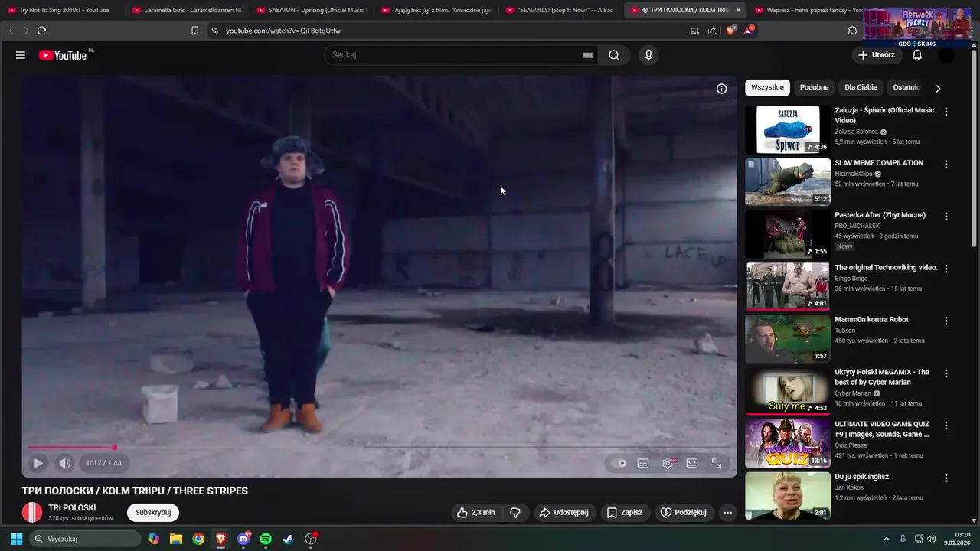Image resolution: width=980 pixels, height=551 pixels.
Task: Save video with Zapisz button
Action: [x=625, y=513]
